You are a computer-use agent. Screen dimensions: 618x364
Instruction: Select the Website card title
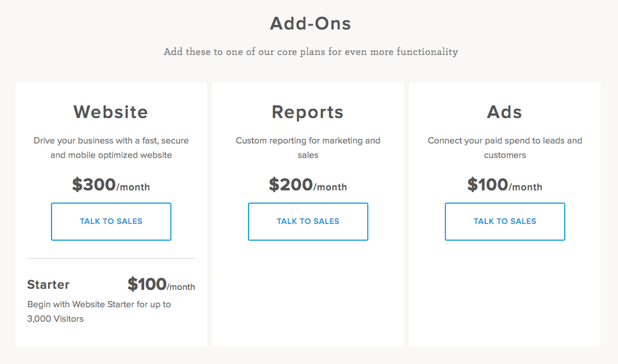(111, 112)
